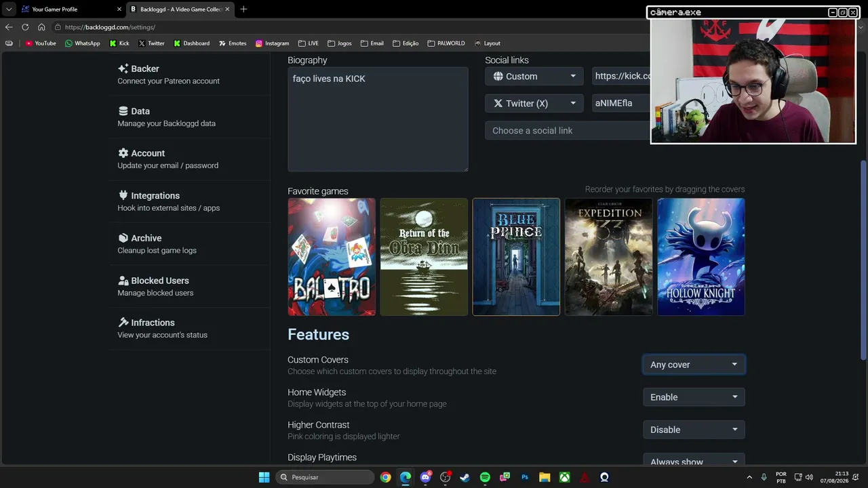Close the 'Your Gamer Profile' tab
The image size is (868, 488).
[x=119, y=9]
